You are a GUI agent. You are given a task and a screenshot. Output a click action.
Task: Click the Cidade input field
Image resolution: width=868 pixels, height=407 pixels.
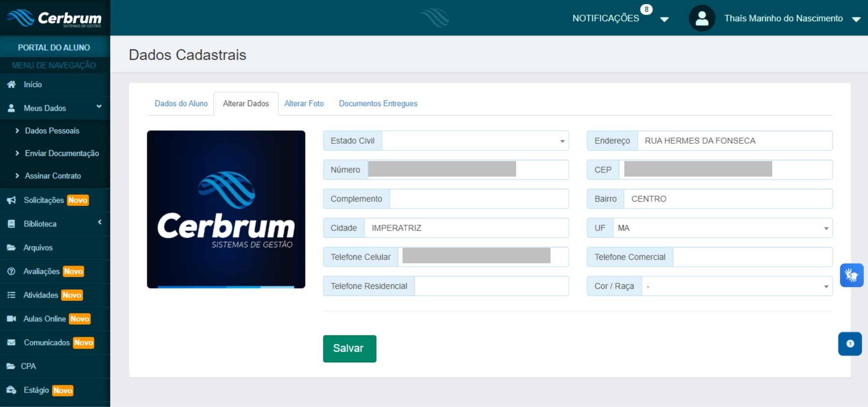point(466,228)
